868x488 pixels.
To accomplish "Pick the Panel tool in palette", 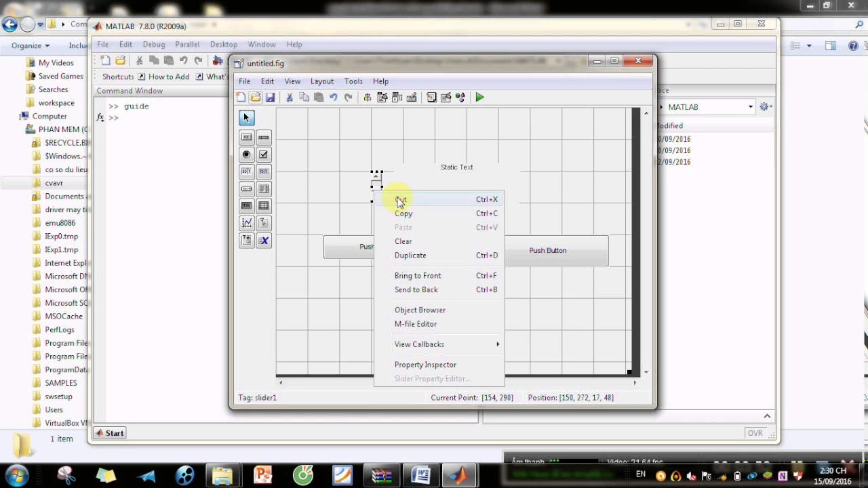I will point(264,223).
